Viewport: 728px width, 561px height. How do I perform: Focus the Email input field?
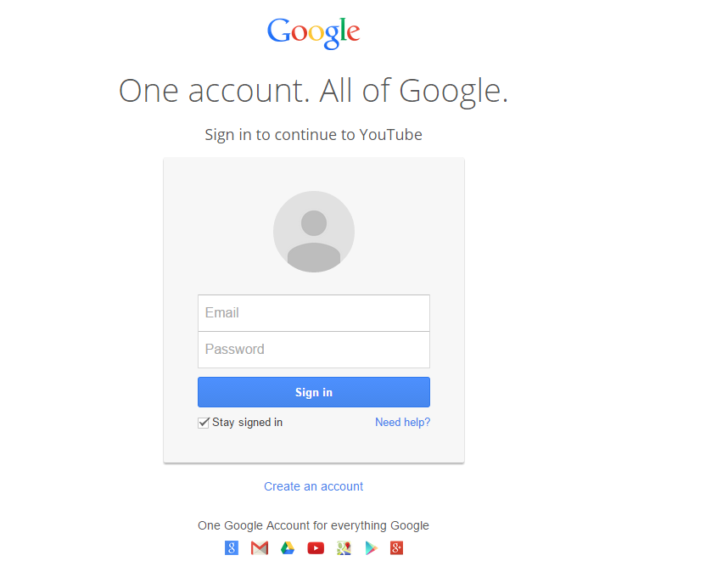(314, 313)
